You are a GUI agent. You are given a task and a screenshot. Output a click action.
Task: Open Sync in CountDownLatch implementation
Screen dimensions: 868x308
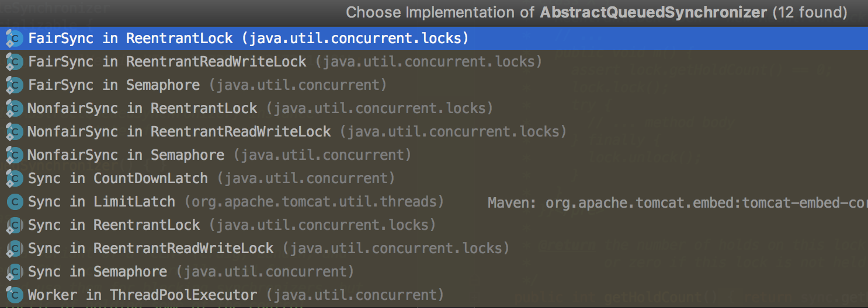tap(434, 178)
